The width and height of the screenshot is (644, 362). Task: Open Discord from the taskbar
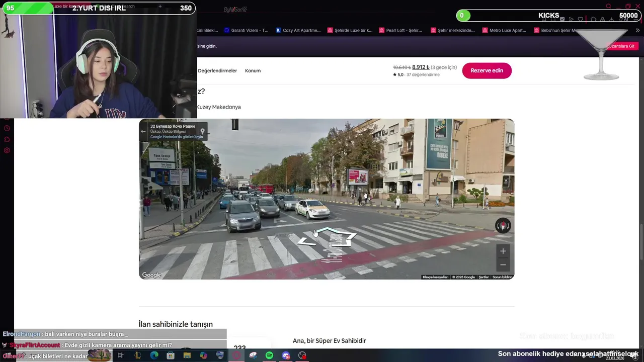(x=286, y=355)
